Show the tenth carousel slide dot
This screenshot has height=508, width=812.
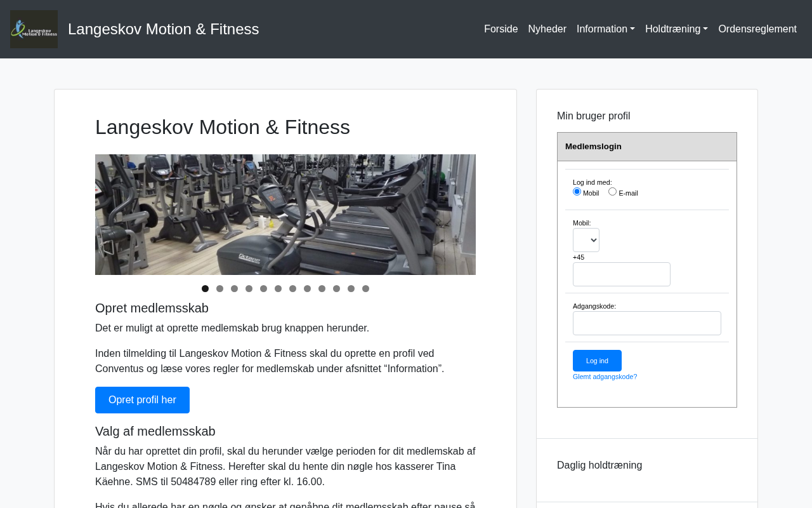click(x=336, y=289)
